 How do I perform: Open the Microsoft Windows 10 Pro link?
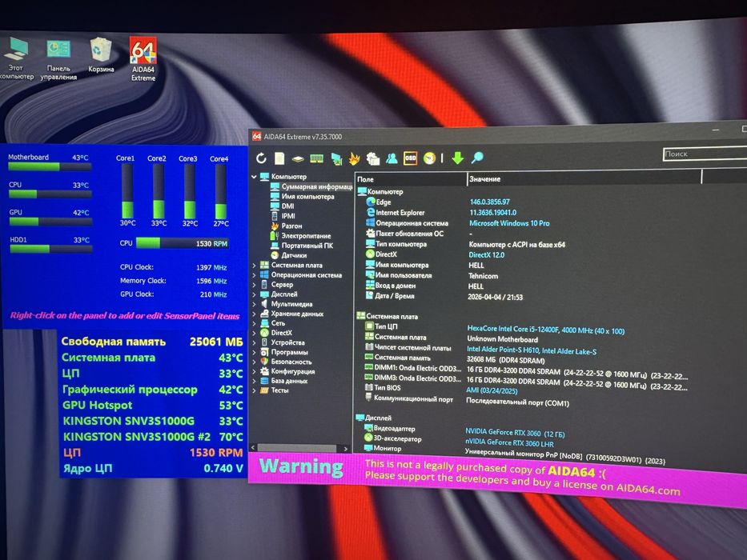[509, 223]
